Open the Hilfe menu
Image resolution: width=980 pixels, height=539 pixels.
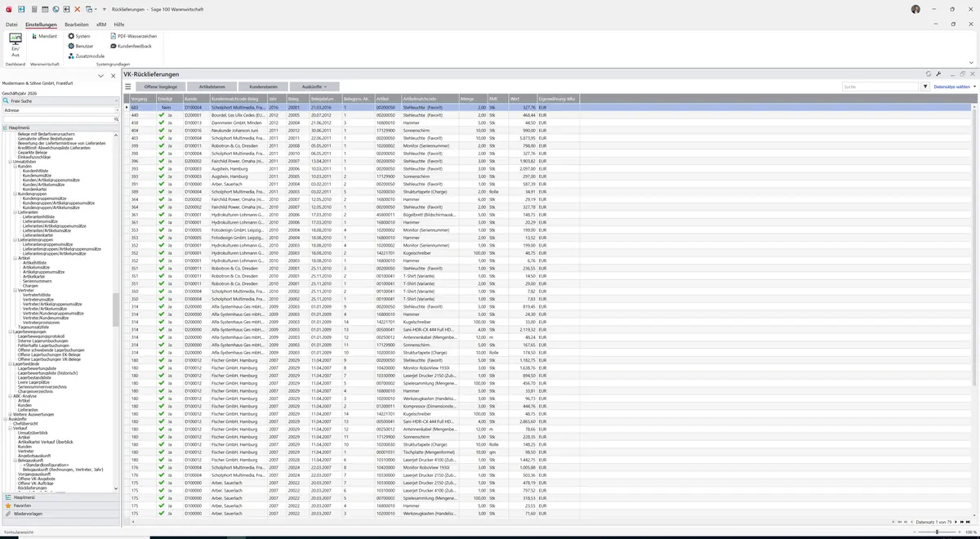(119, 24)
